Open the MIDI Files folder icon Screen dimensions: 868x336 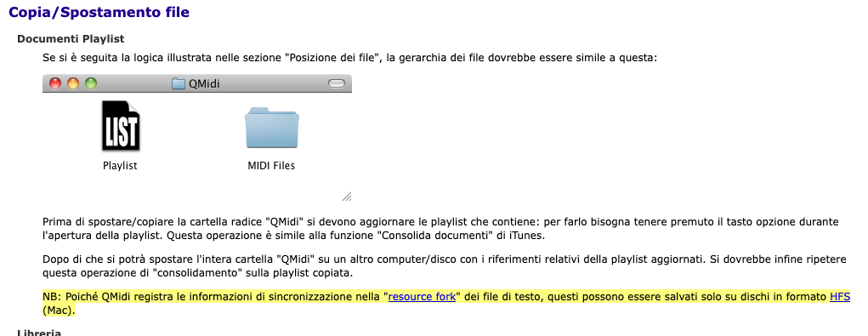tap(272, 128)
